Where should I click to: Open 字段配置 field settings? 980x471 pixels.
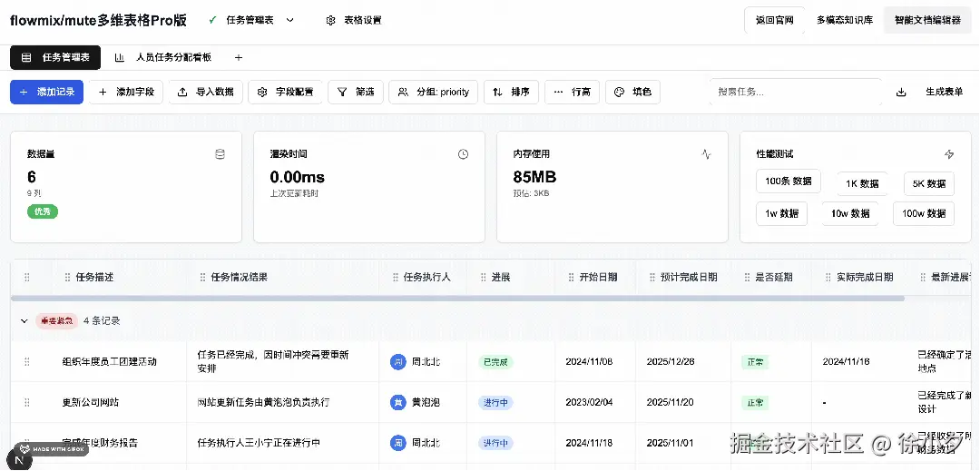pos(285,92)
